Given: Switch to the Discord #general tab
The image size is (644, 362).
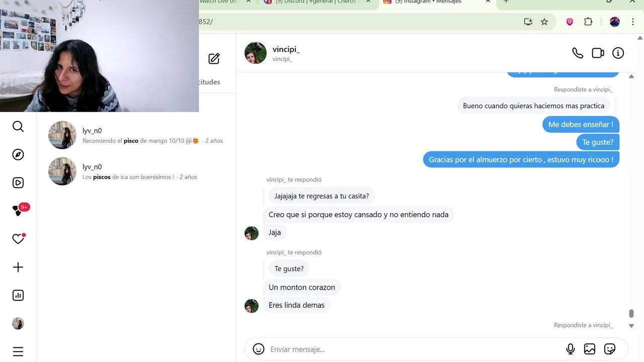Looking at the screenshot, I should tap(315, 2).
